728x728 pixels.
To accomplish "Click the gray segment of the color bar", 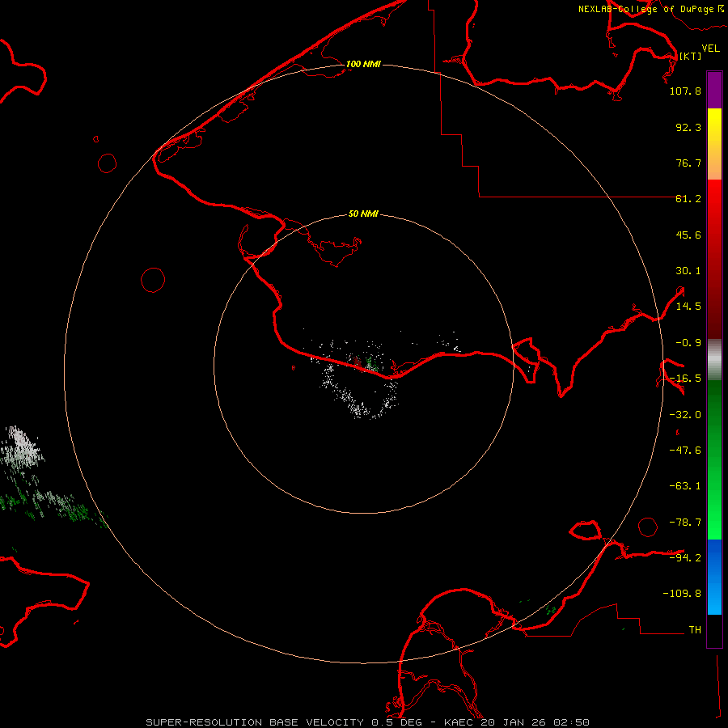I will 714,360.
